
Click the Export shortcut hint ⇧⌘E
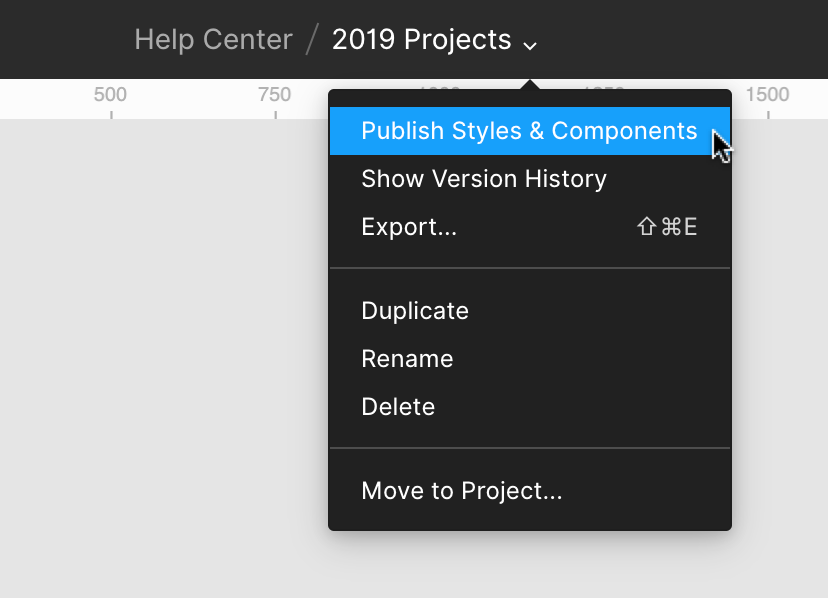(667, 227)
